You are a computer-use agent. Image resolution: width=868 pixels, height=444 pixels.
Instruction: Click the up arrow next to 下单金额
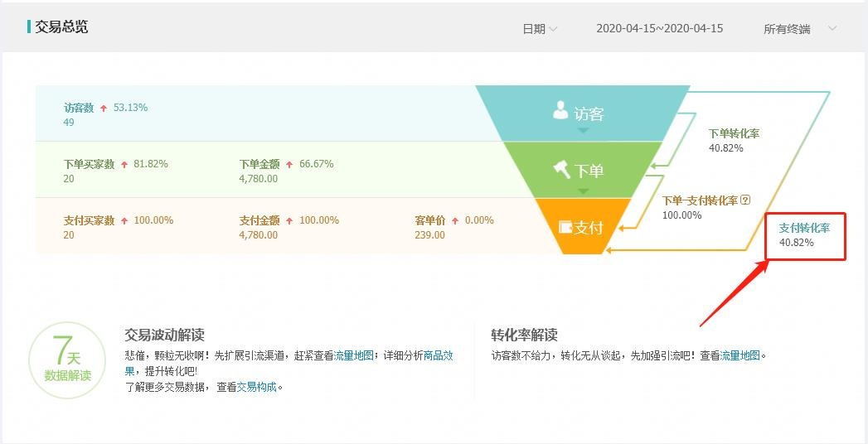[289, 165]
